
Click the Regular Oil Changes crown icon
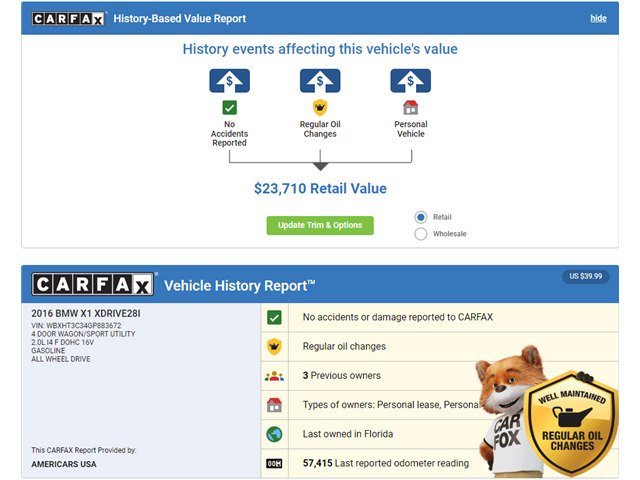[x=320, y=107]
